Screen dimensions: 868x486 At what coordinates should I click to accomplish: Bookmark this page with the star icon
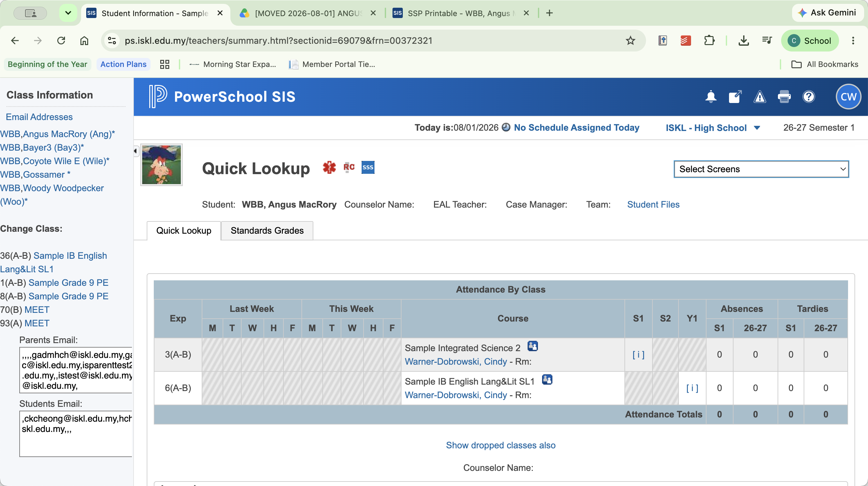(630, 41)
